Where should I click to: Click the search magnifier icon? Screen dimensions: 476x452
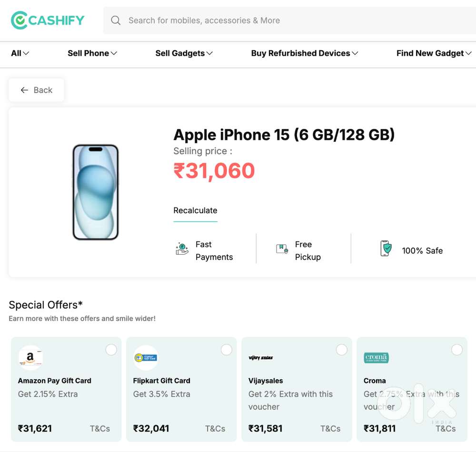tap(116, 20)
